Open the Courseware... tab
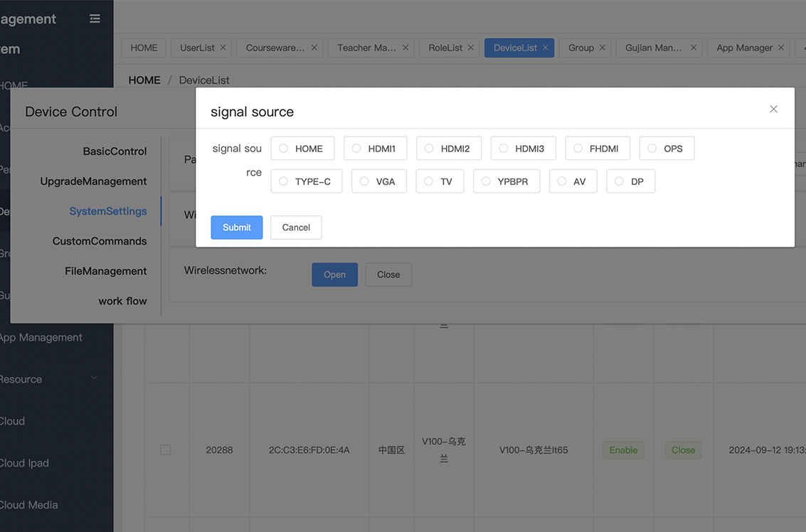806x532 pixels. coord(275,48)
